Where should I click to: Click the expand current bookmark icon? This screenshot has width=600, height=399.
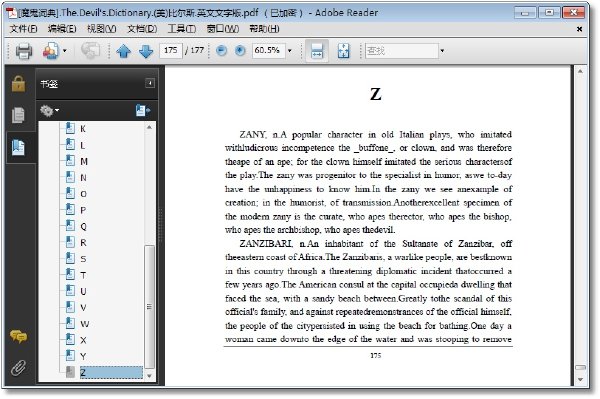[x=143, y=111]
